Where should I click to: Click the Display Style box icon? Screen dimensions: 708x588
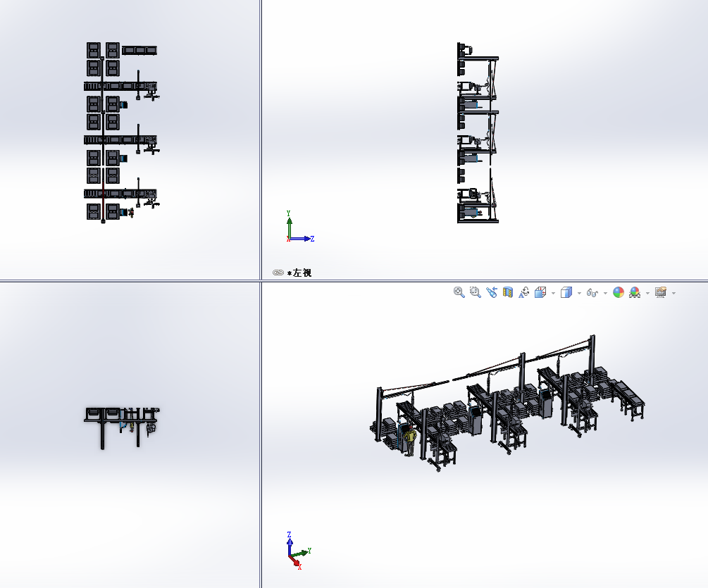point(566,292)
